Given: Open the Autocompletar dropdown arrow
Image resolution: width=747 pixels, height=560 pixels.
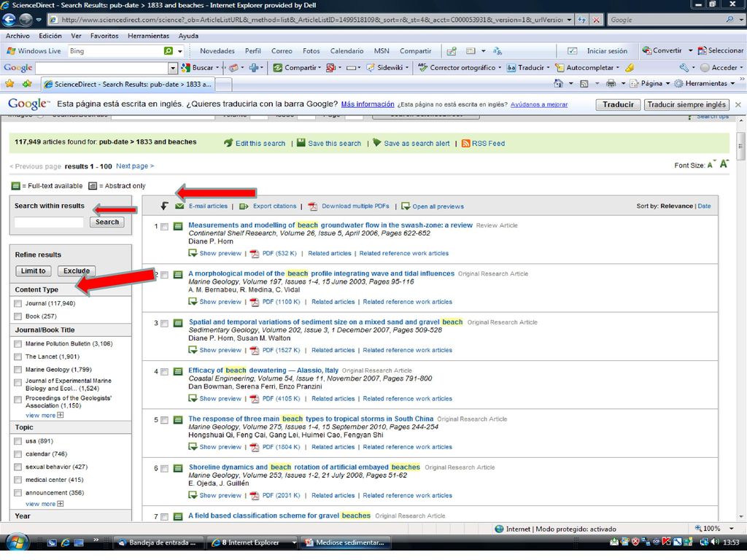Looking at the screenshot, I should click(x=618, y=68).
